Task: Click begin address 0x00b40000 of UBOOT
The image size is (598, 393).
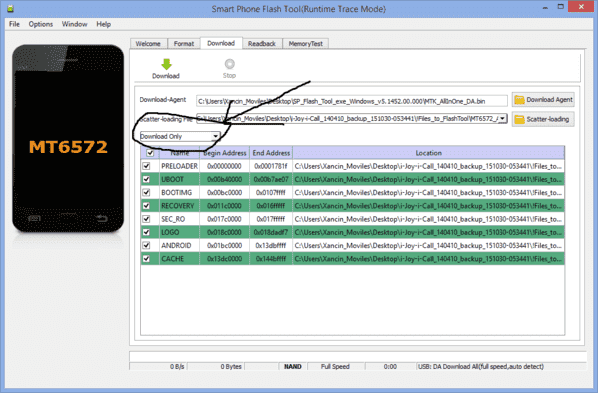Action: pyautogui.click(x=225, y=179)
